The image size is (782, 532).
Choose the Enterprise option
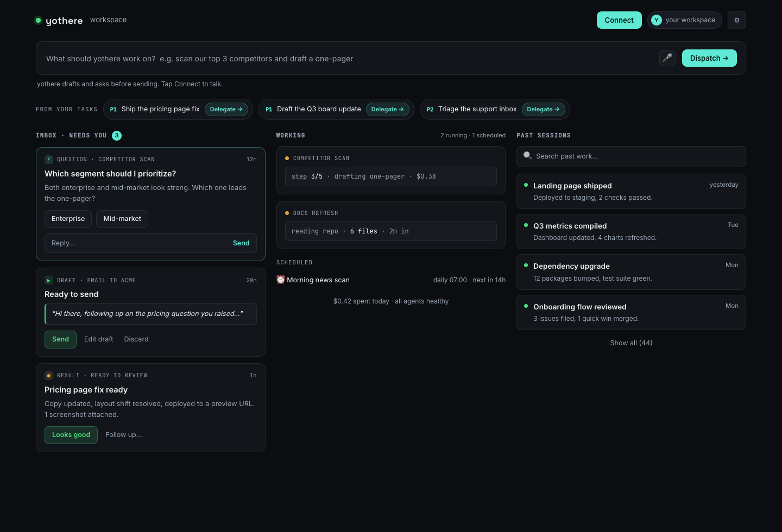point(68,219)
